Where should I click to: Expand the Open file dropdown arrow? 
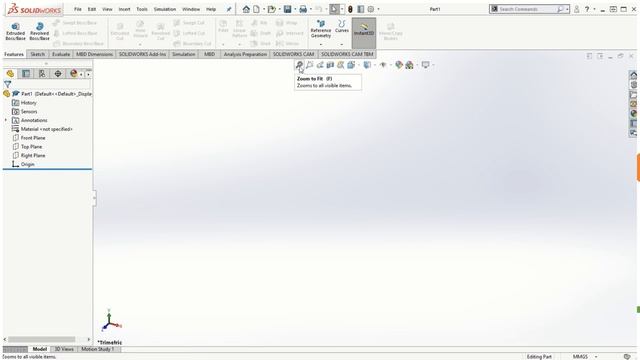click(279, 9)
